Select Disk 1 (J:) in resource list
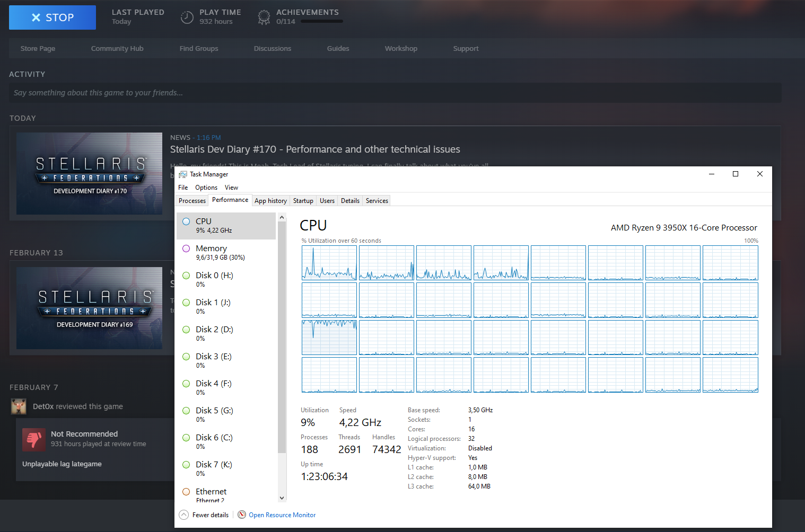This screenshot has width=805, height=532. click(226, 307)
